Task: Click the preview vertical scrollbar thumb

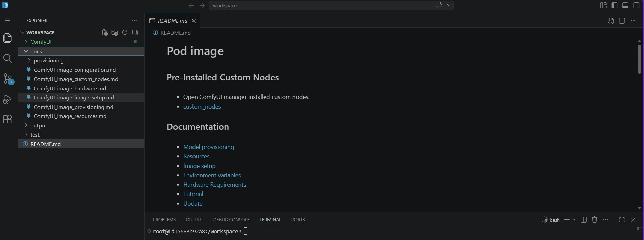Action: click(639, 59)
